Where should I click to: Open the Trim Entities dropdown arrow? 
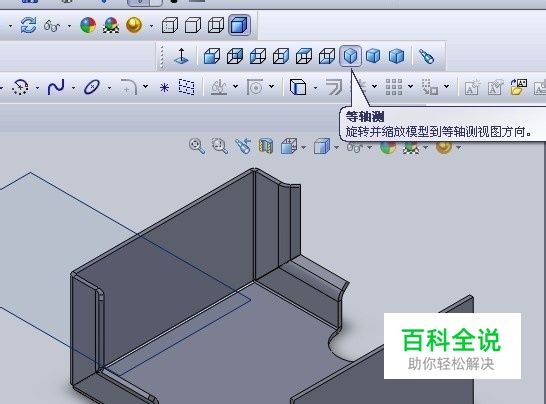236,86
